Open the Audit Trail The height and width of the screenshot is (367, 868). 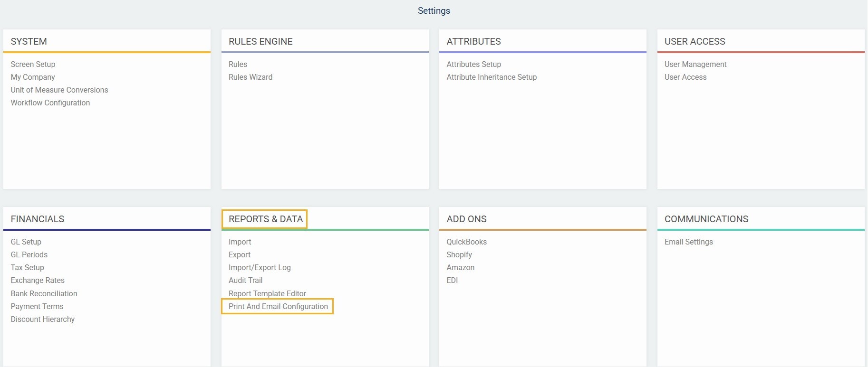(x=245, y=280)
